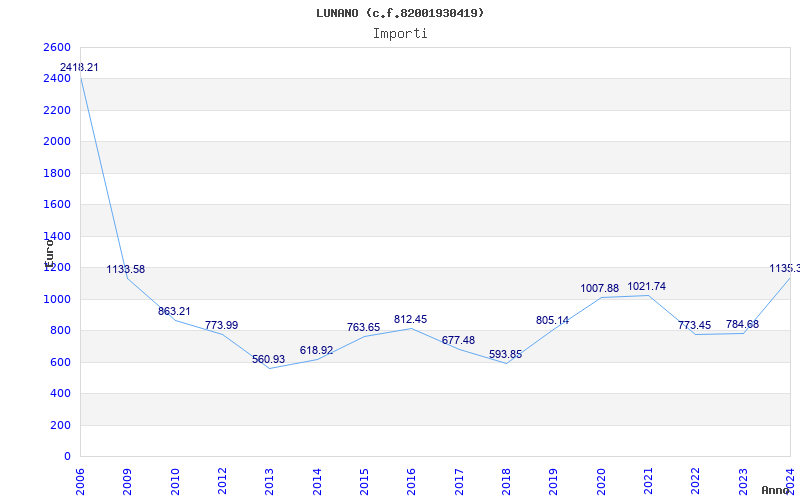Click the Anno x-axis title
The height and width of the screenshot is (500, 800).
pos(776,490)
